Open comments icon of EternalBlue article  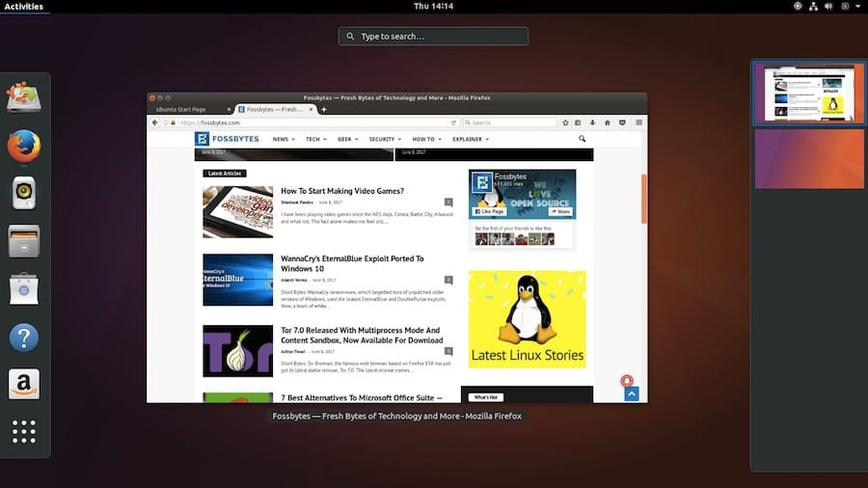click(448, 280)
